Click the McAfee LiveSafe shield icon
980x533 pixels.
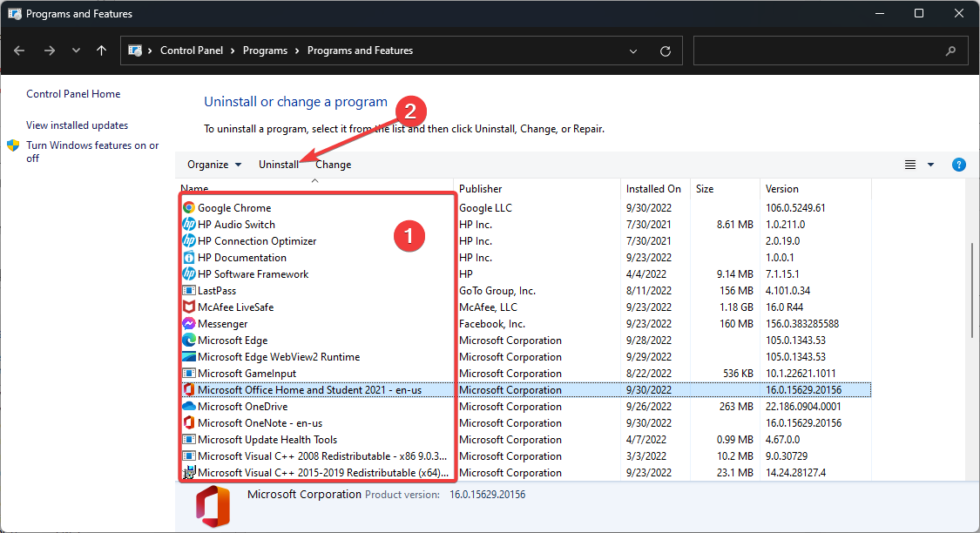pos(189,307)
